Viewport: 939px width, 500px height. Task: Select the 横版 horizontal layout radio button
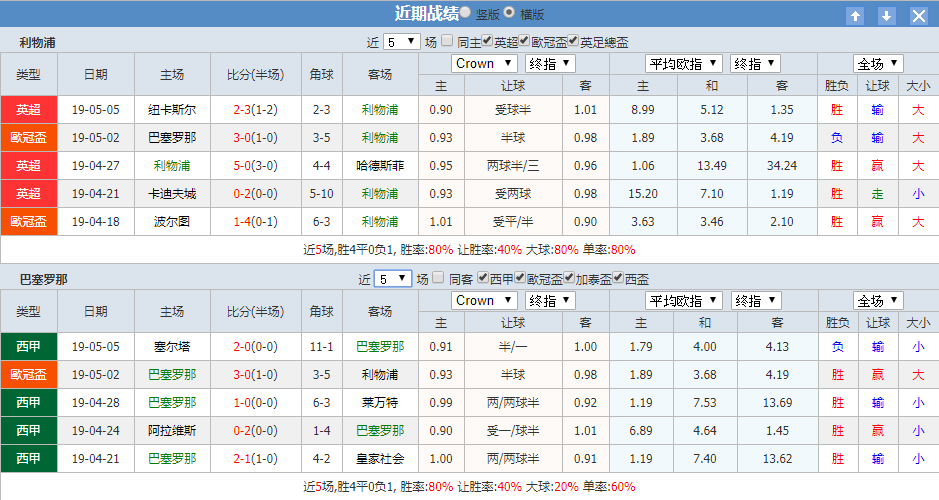click(x=509, y=13)
